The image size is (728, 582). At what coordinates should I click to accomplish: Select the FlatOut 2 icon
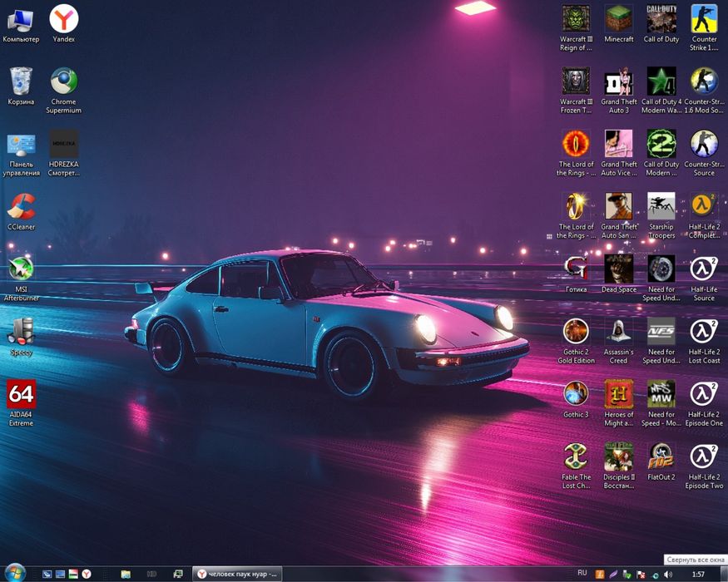click(661, 462)
